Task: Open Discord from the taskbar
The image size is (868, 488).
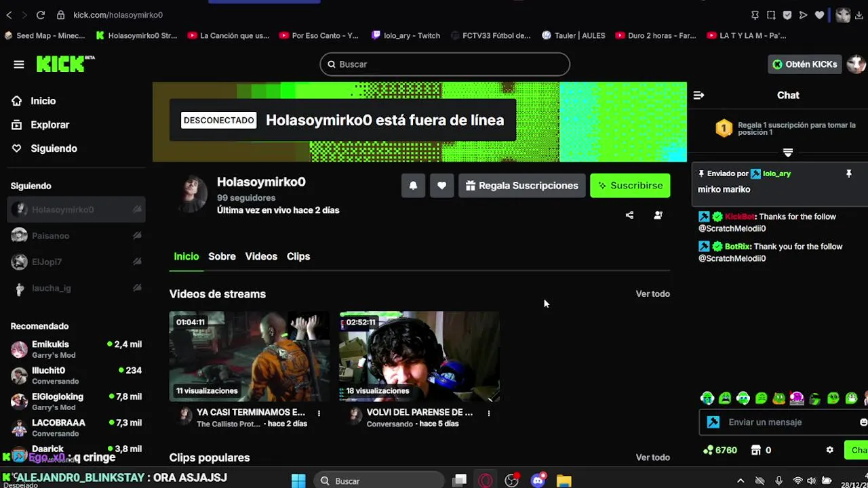Action: (x=538, y=481)
